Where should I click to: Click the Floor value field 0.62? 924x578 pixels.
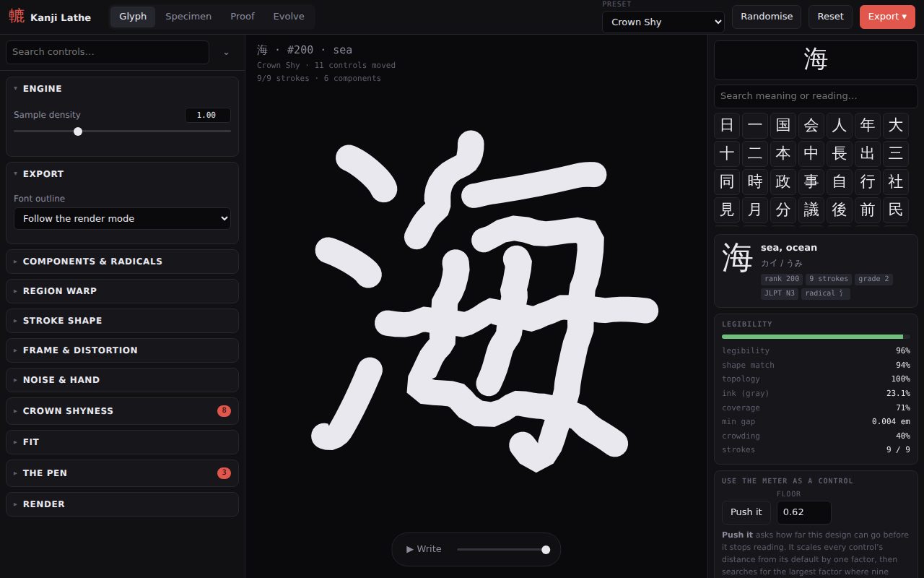click(x=803, y=512)
